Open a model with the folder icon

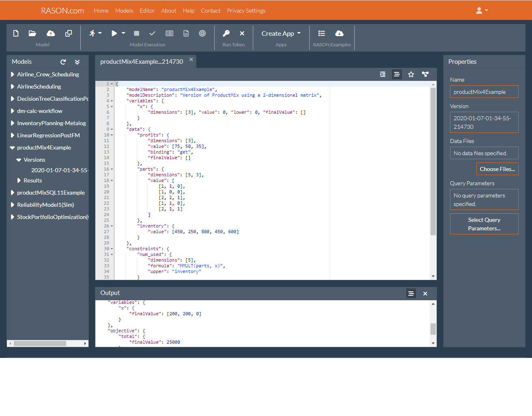point(32,33)
